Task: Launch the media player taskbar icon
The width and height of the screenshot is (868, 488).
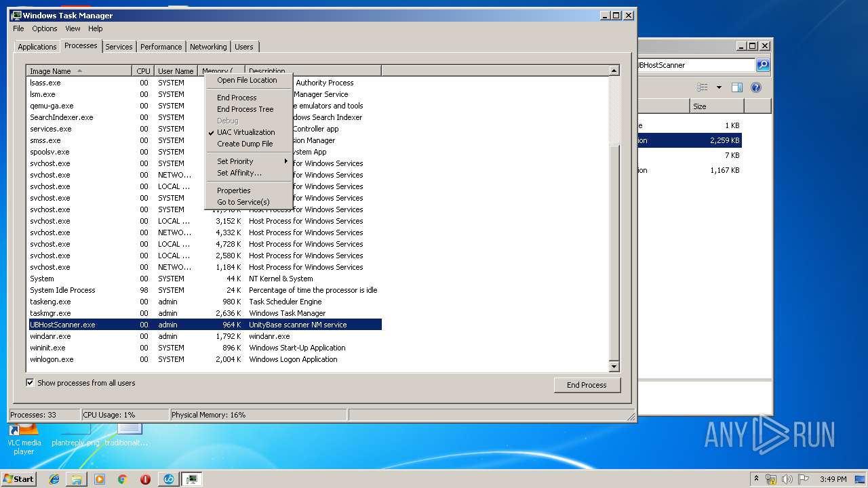Action: coord(100,479)
